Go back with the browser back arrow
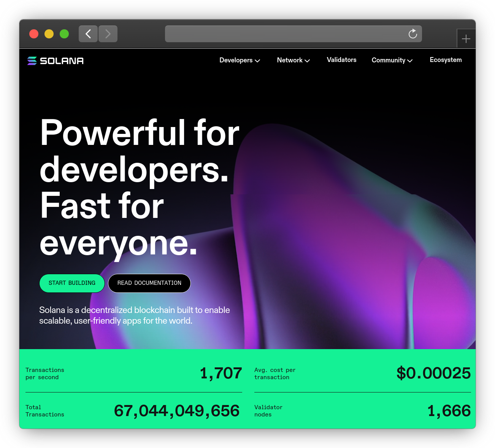495x448 pixels. [88, 34]
